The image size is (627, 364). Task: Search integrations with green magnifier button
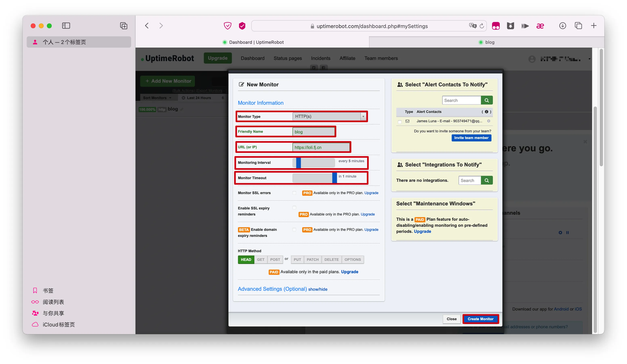[487, 180]
